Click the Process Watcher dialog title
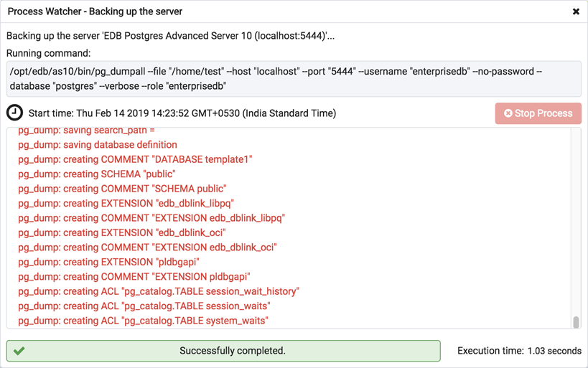 tap(95, 12)
